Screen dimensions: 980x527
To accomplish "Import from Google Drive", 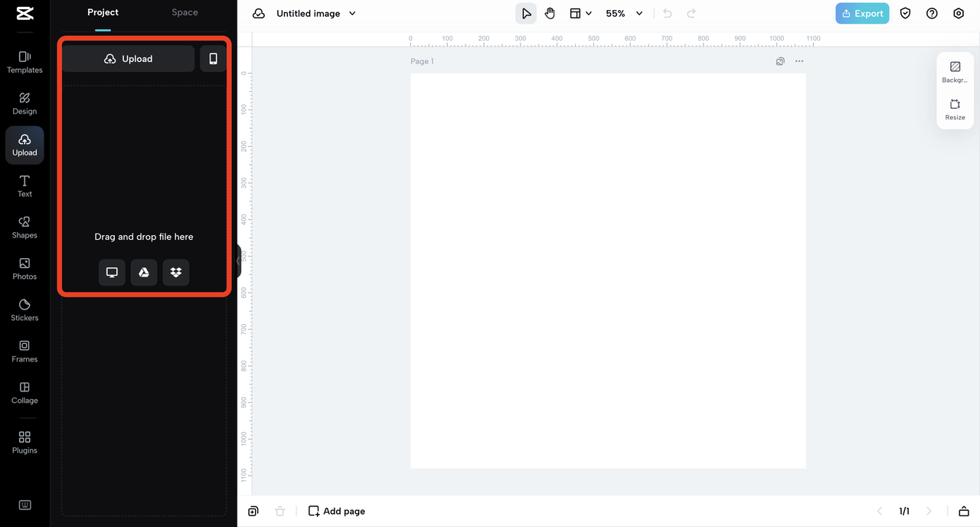I will click(x=144, y=273).
